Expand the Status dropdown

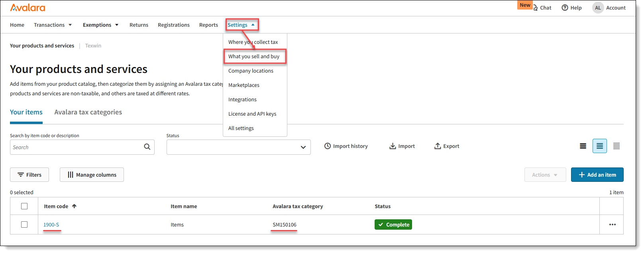pos(238,147)
